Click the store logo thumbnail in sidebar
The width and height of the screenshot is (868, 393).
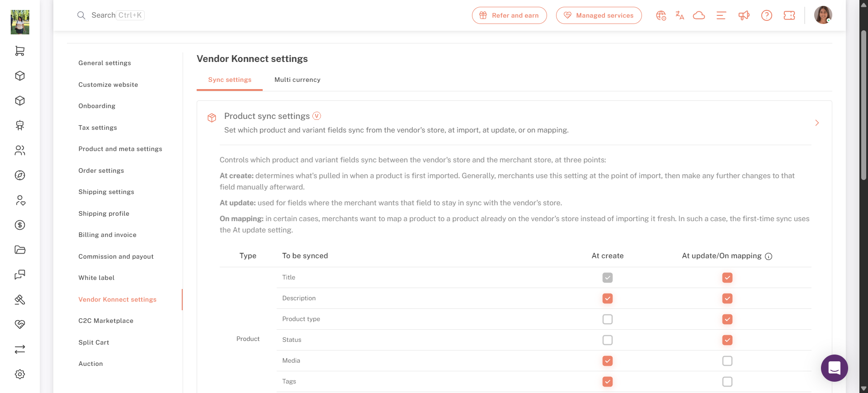[20, 22]
